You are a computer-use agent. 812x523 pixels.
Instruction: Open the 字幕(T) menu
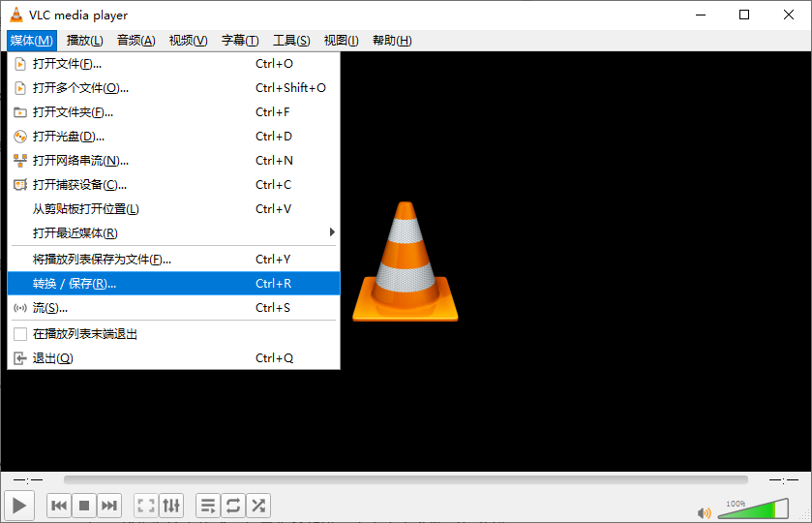tap(240, 41)
